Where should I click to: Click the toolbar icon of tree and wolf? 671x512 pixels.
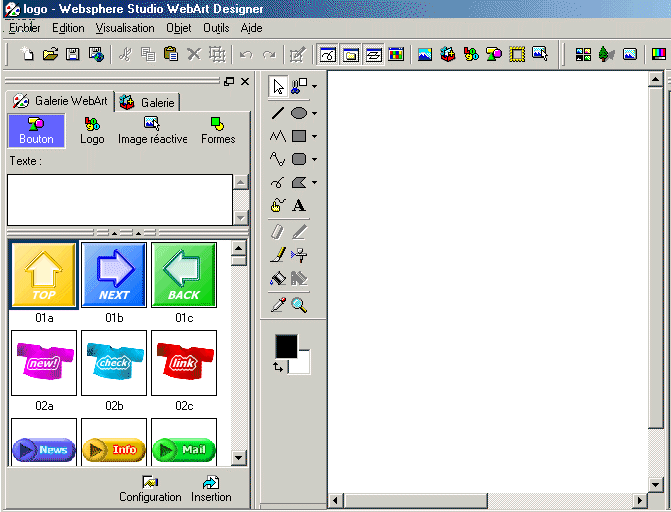[606, 54]
